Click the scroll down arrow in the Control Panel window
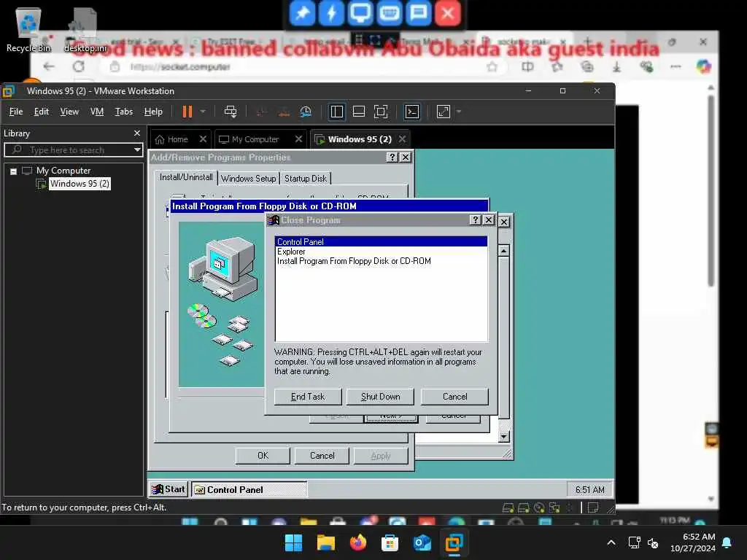Screen dimensions: 747x560 pyautogui.click(x=504, y=437)
